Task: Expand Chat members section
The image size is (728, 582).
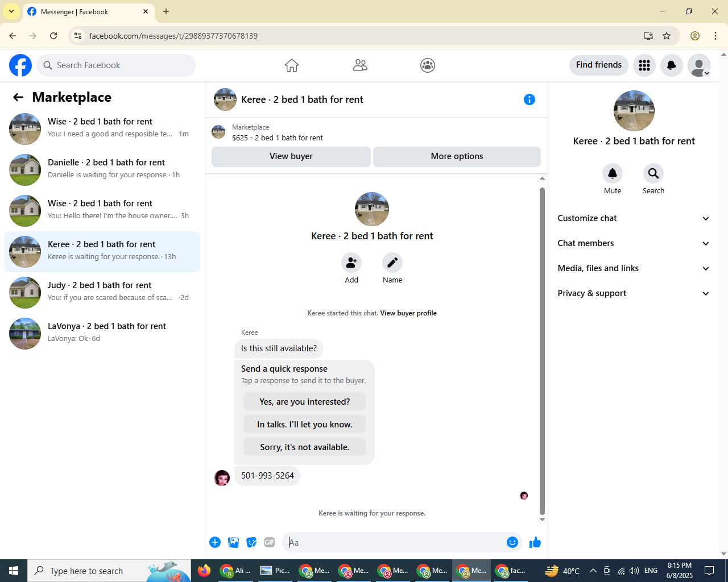Action: pyautogui.click(x=634, y=243)
